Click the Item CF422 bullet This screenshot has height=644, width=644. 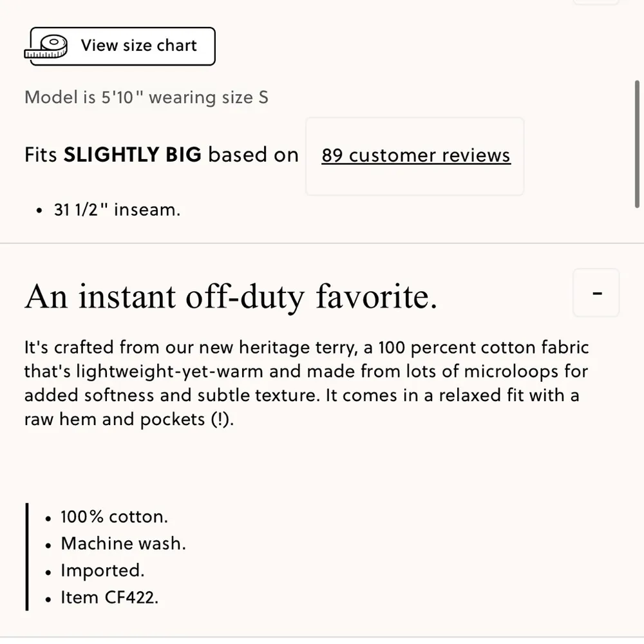click(x=109, y=598)
